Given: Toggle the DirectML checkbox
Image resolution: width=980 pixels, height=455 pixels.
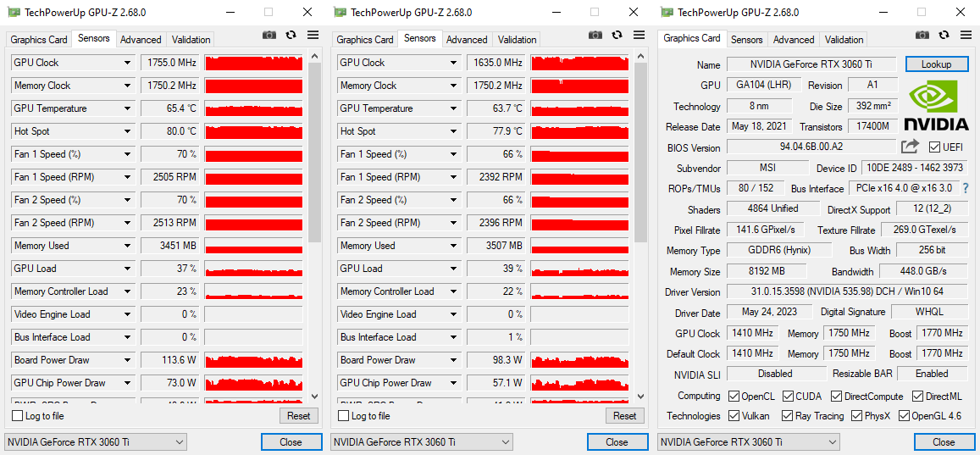Looking at the screenshot, I should (917, 397).
